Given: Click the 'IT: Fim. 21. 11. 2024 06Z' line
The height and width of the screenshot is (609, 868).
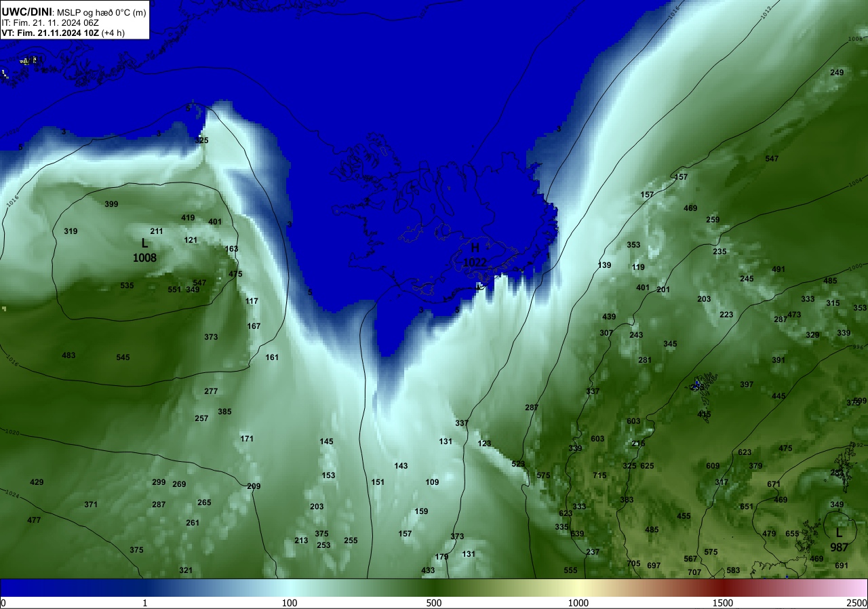Looking at the screenshot, I should tap(50, 22).
